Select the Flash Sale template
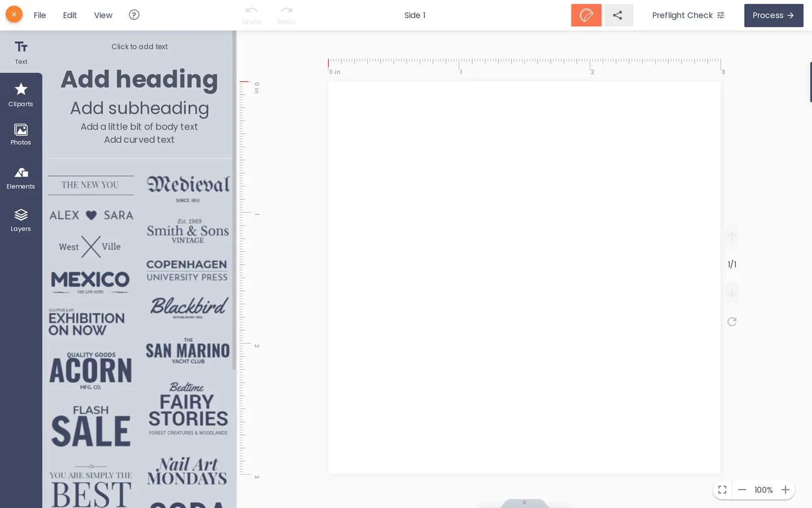 point(91,426)
